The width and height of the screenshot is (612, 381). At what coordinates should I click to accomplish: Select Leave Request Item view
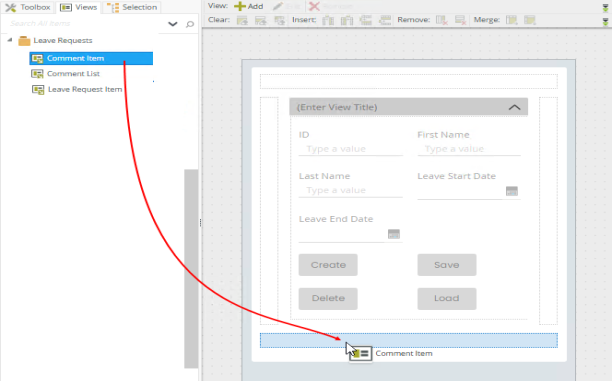85,89
